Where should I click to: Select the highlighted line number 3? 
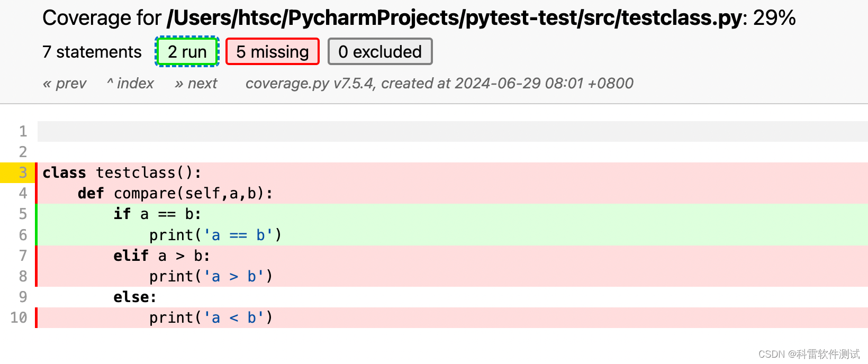[x=22, y=172]
